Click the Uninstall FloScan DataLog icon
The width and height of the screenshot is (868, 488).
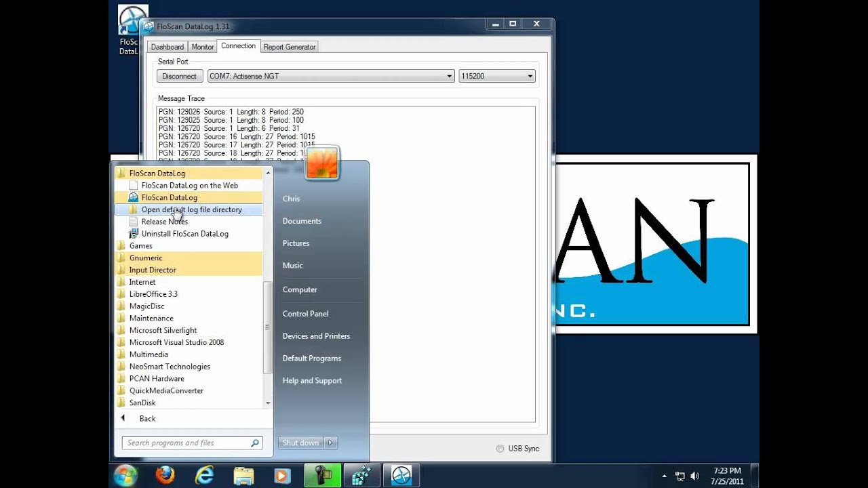click(x=134, y=234)
